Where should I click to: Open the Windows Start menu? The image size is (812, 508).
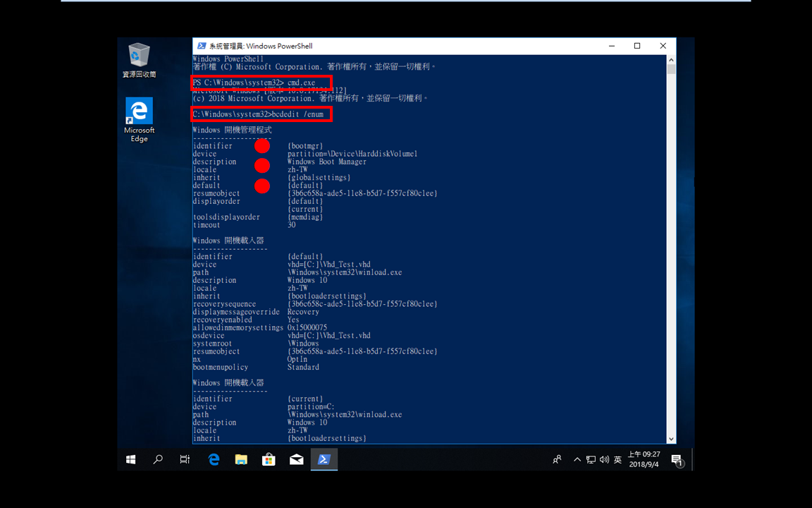point(130,459)
